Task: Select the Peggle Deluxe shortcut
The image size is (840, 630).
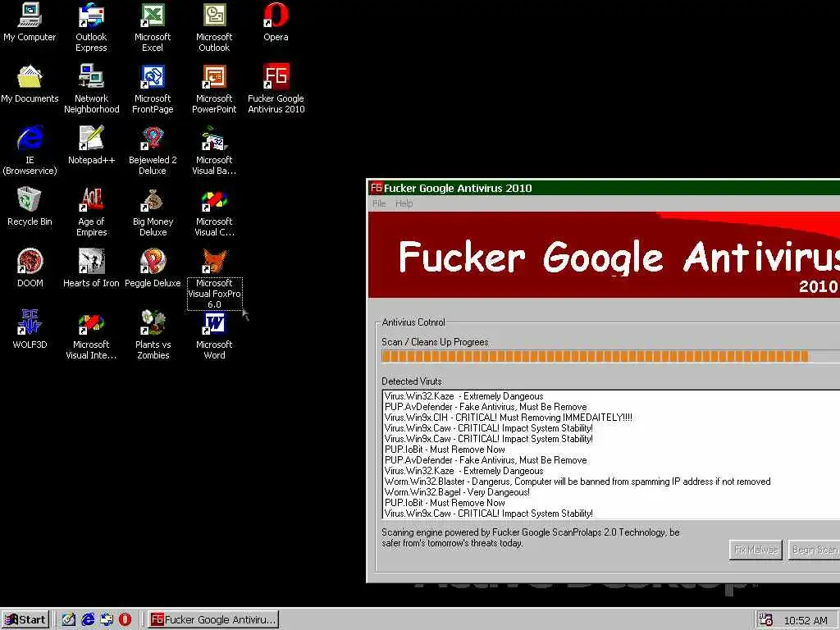Action: pyautogui.click(x=153, y=268)
